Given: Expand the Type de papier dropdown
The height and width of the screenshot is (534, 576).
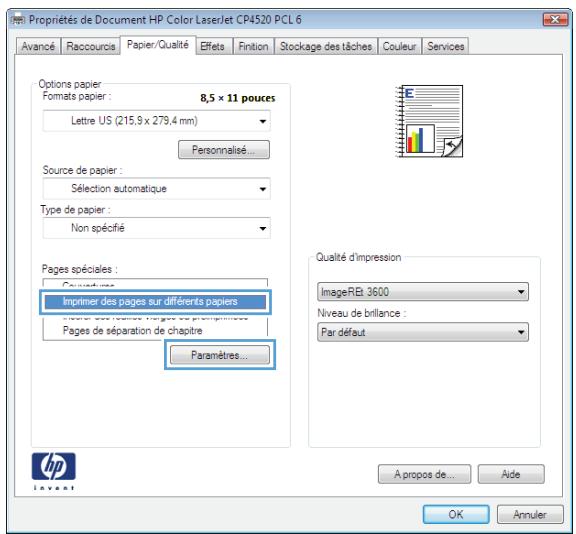Looking at the screenshot, I should (x=156, y=228).
